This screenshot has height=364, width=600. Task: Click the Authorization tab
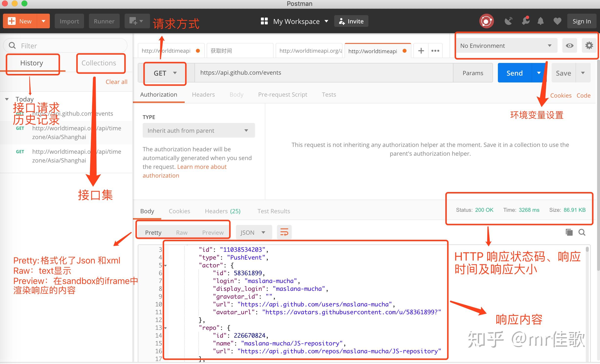point(160,94)
